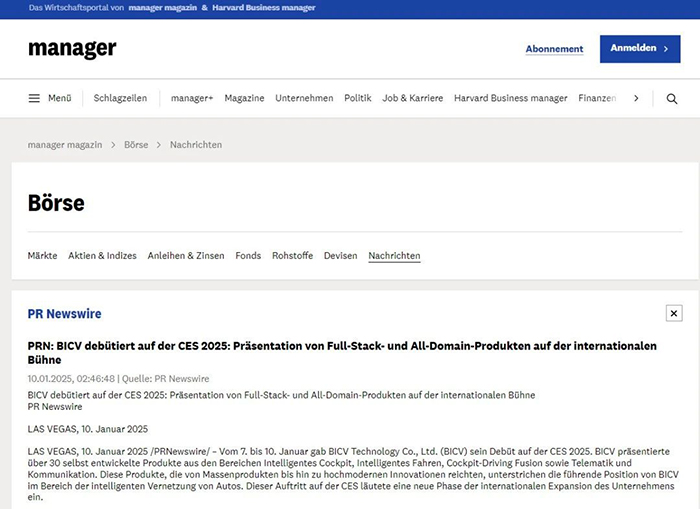Click Börse in the breadcrumb
The image size is (700, 509).
click(x=136, y=145)
